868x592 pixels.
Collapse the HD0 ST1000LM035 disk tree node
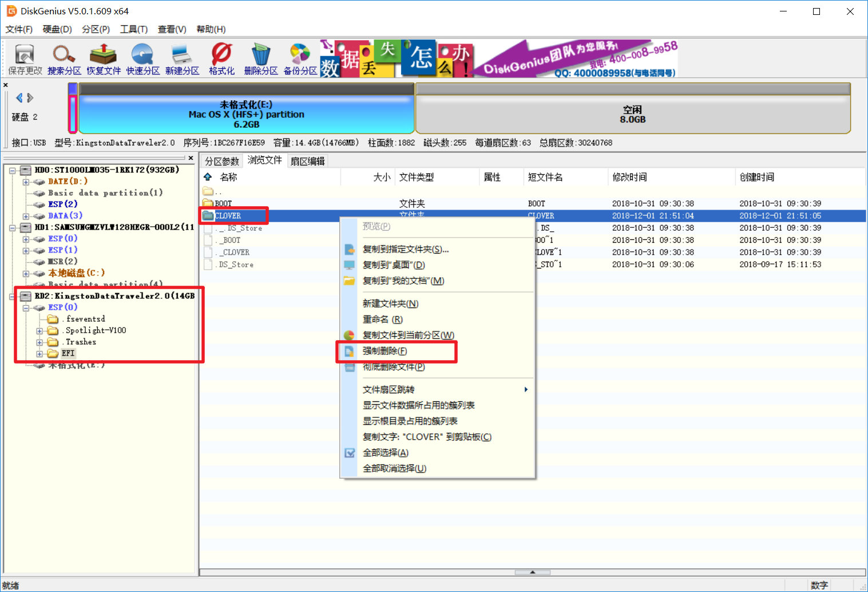coord(12,170)
